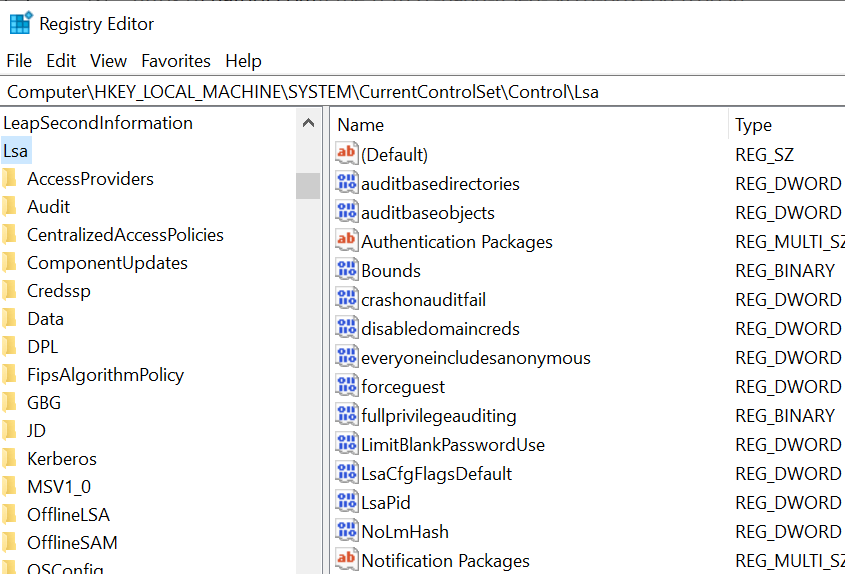This screenshot has width=845, height=574.
Task: Select the Bounds binary value icon
Action: pyautogui.click(x=347, y=270)
